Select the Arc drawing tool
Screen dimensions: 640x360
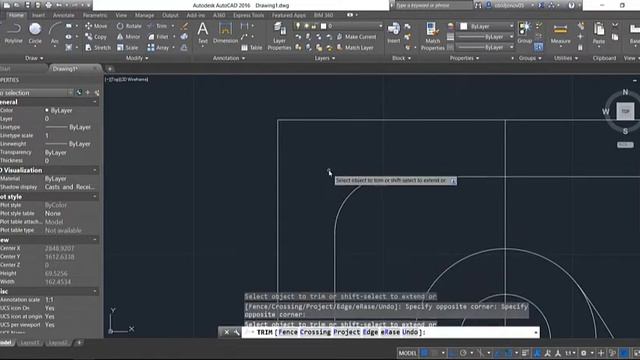[x=54, y=33]
